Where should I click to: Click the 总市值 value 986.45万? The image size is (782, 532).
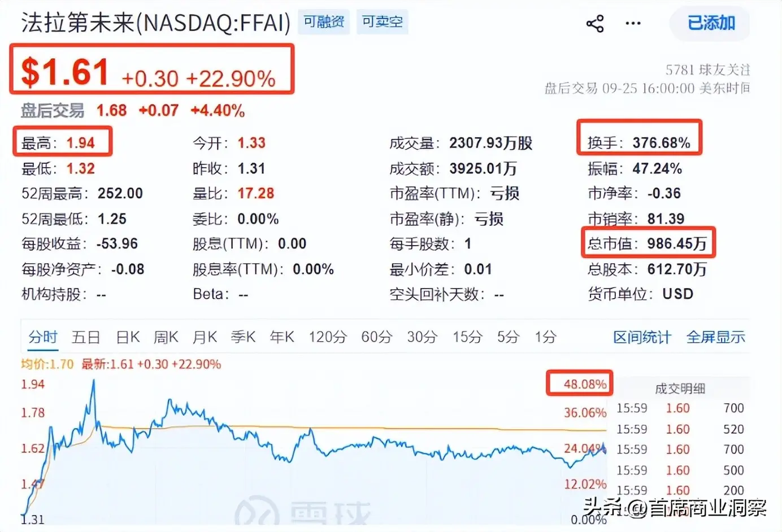pyautogui.click(x=677, y=243)
